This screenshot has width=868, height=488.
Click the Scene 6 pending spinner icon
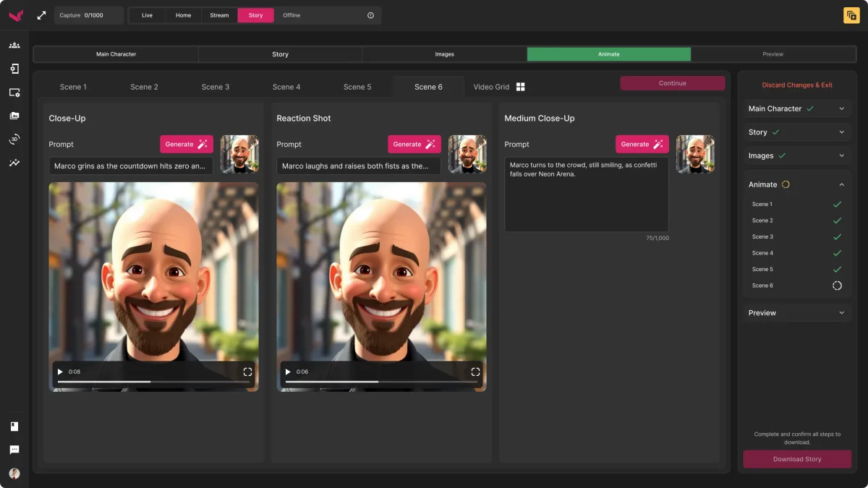point(837,286)
